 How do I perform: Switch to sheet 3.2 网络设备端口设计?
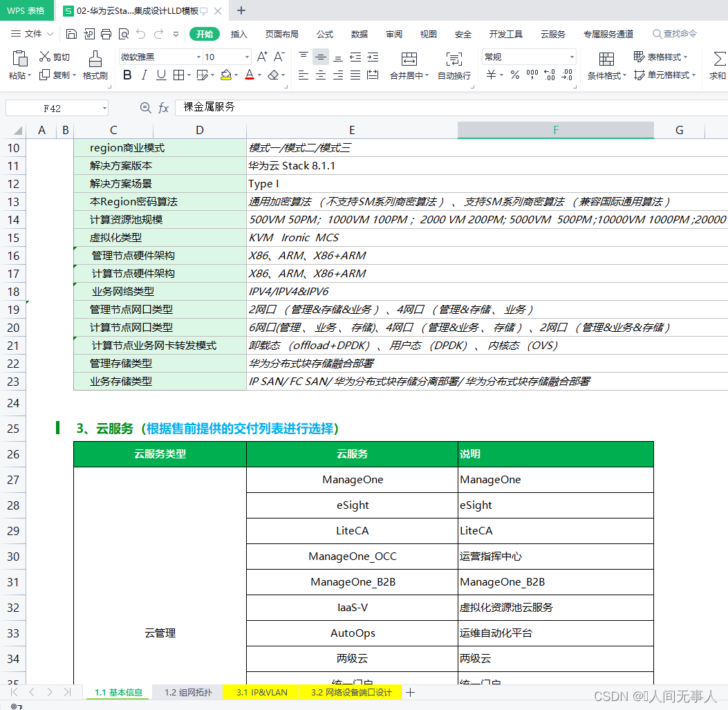tap(351, 692)
